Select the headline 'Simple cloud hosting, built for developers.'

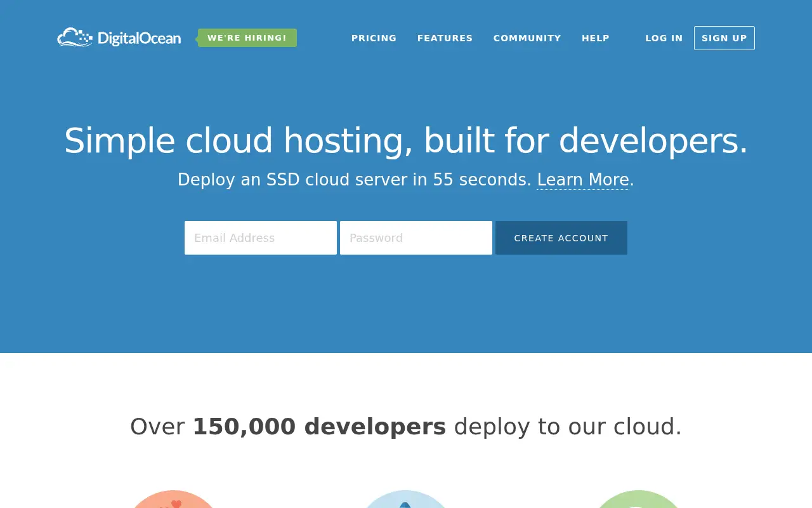(406, 140)
